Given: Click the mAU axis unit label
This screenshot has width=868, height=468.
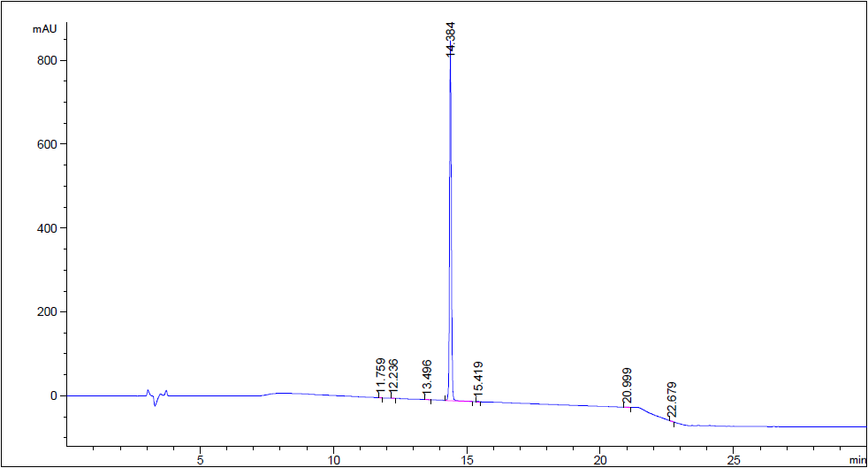Looking at the screenshot, I should [45, 29].
